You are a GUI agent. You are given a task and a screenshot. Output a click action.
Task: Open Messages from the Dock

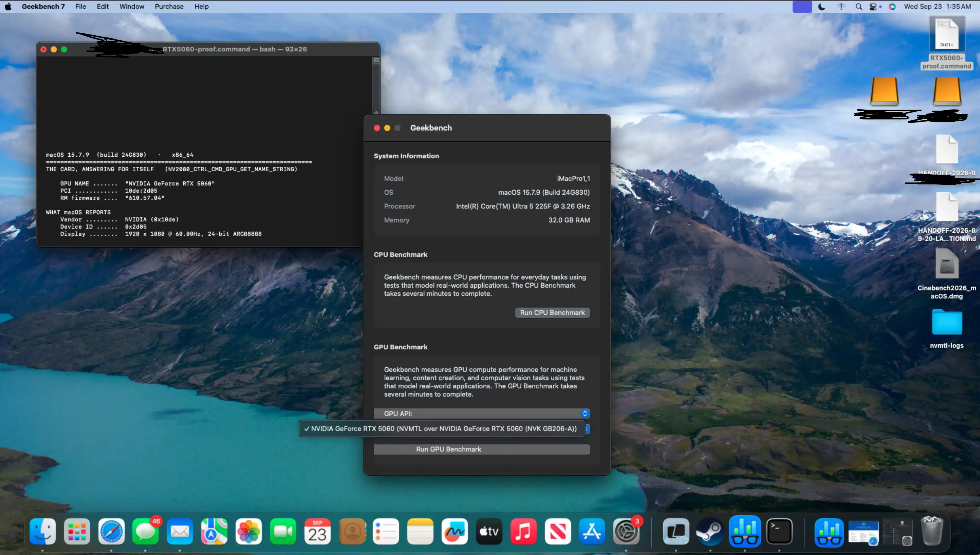(145, 531)
